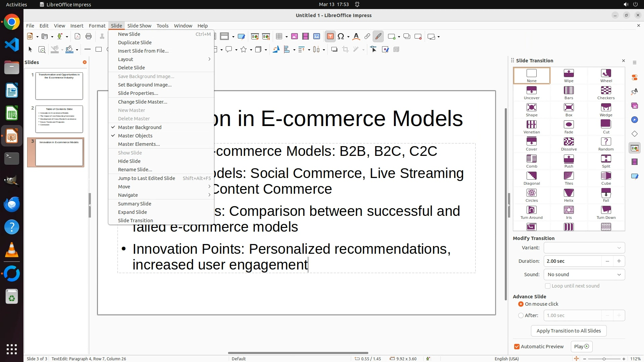Choose Duplicate Slide menu entry
Screen dimensions: 644x362
point(135,43)
